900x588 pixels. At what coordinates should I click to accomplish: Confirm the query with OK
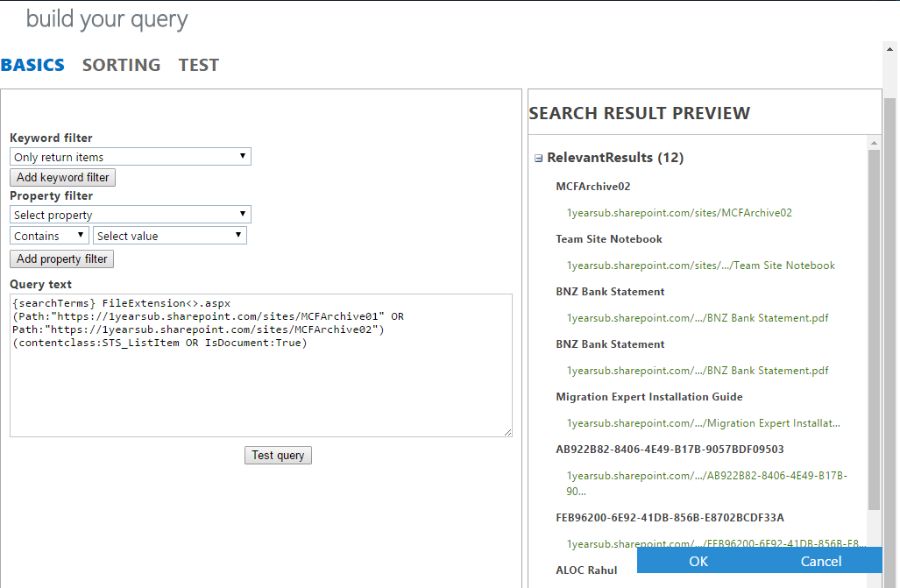[698, 561]
